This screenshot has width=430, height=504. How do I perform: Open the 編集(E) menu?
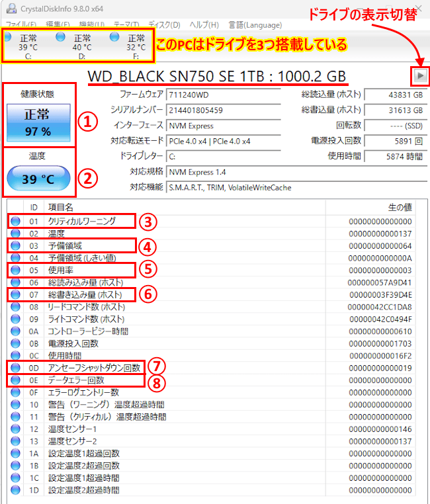point(58,24)
